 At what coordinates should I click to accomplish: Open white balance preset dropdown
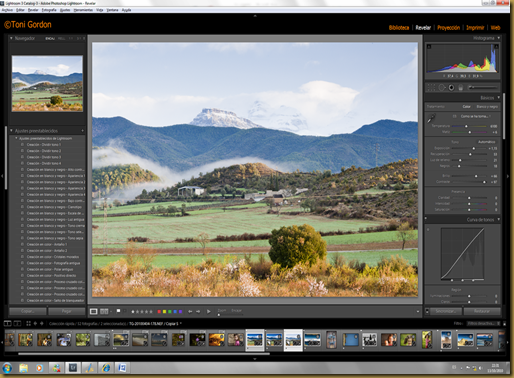click(476, 116)
